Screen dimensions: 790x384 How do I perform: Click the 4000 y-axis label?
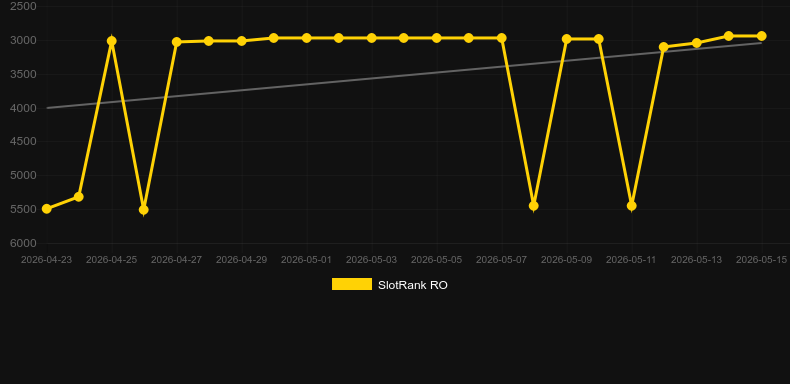click(x=23, y=108)
